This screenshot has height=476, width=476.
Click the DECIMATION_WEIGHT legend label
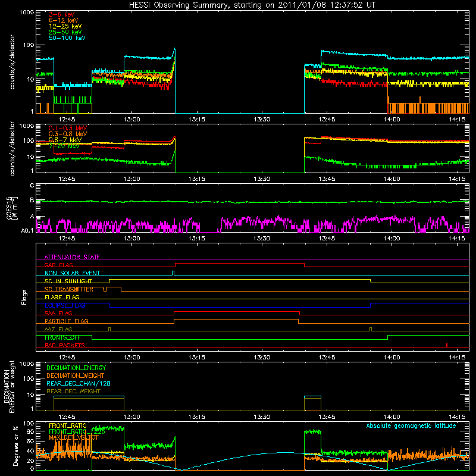tap(76, 375)
